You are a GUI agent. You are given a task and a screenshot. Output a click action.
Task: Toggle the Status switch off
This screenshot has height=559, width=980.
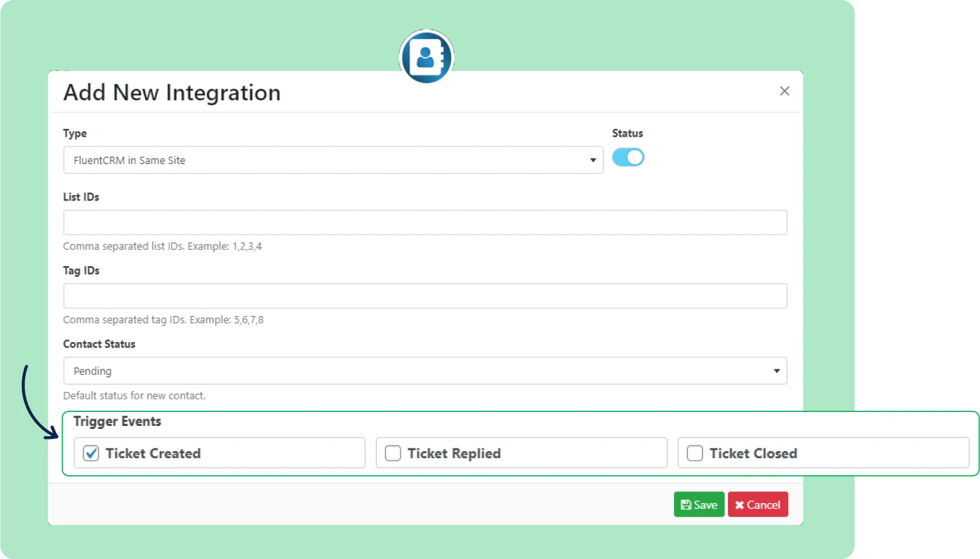coord(628,157)
